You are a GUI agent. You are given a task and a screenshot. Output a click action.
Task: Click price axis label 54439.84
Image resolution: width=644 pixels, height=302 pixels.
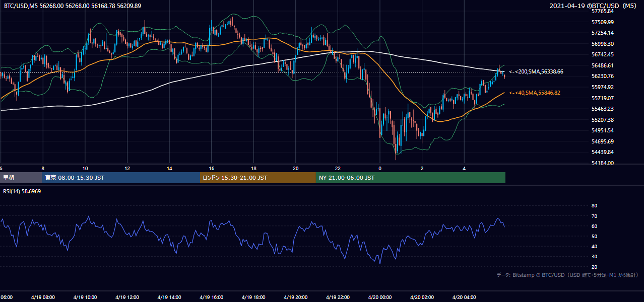(x=603, y=152)
